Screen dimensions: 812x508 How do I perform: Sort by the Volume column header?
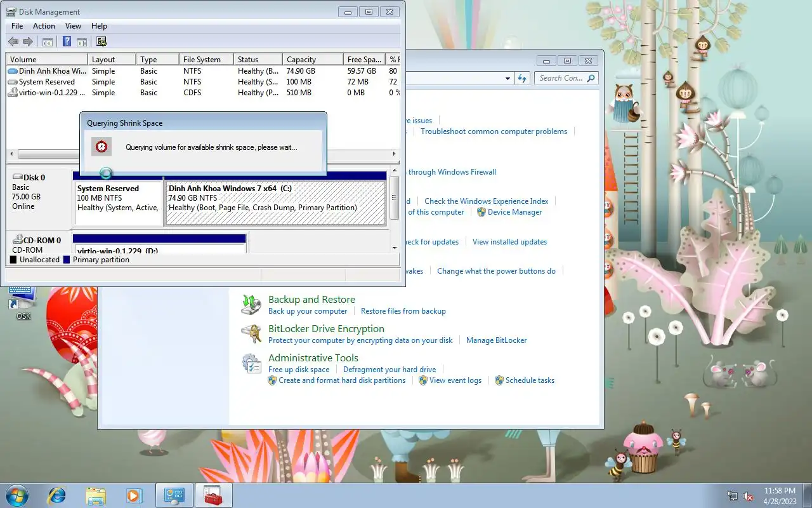[x=47, y=59]
